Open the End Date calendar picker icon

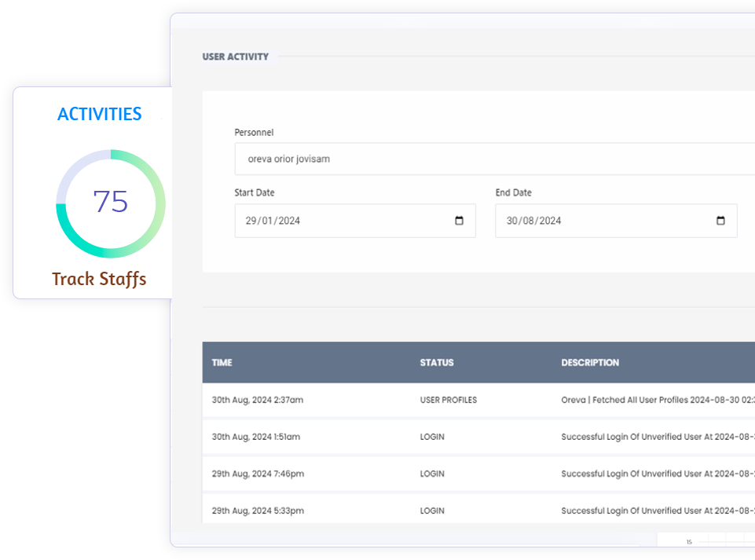[720, 221]
